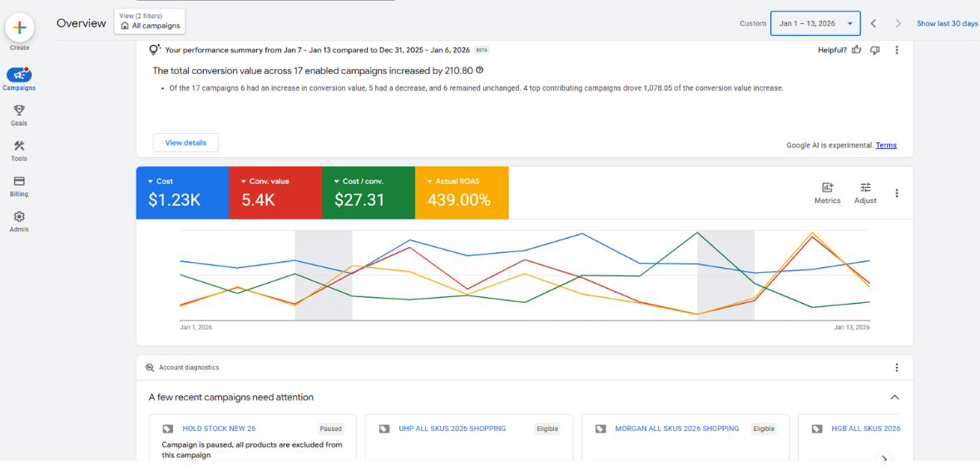Click the thumbs up helpful icon
This screenshot has width=980, height=471.
[x=857, y=50]
